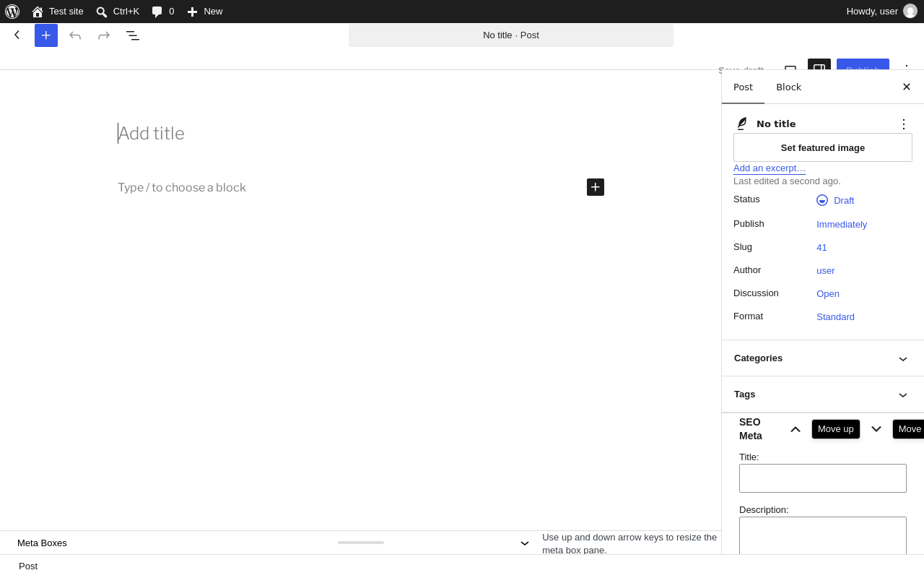
Task: Open the No title actions menu
Action: tap(904, 124)
